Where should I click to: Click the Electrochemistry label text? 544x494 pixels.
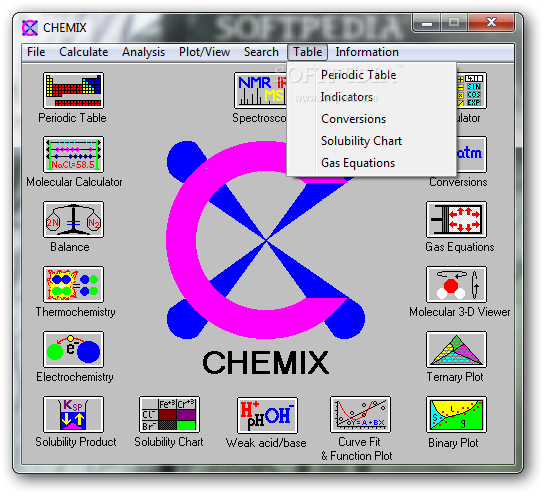coord(75,377)
